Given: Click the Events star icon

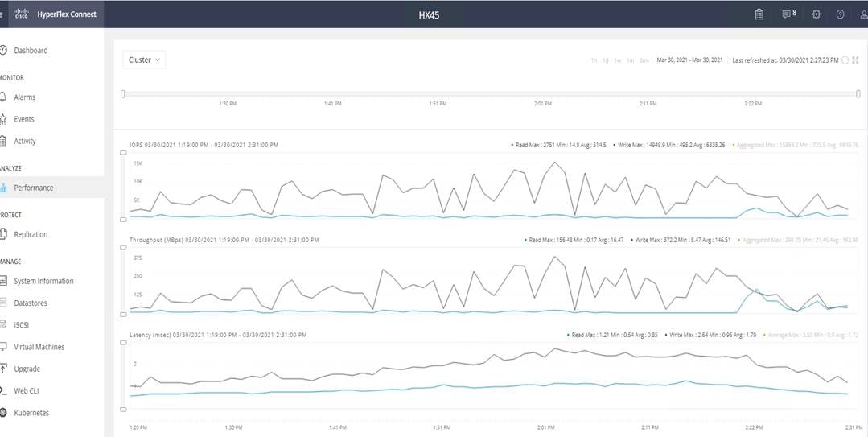Looking at the screenshot, I should pos(2,119).
